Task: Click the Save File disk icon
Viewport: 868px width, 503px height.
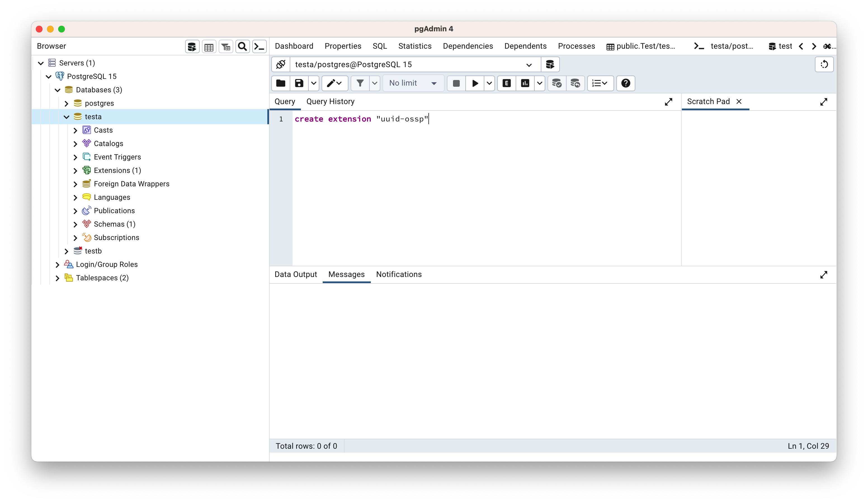Action: 299,83
